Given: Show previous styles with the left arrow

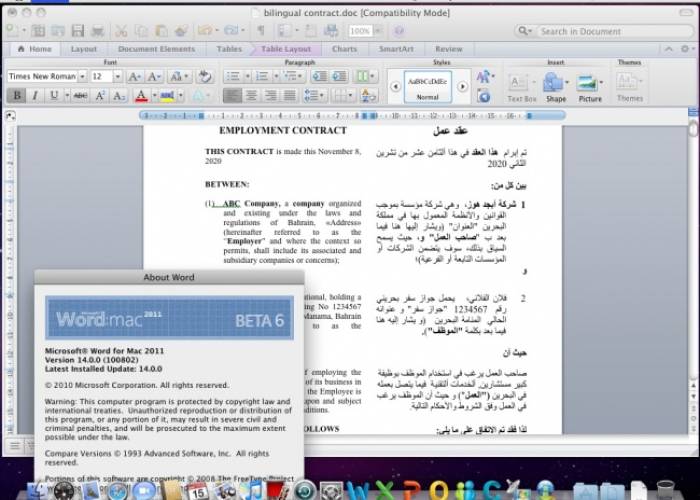Looking at the screenshot, I should [396, 87].
